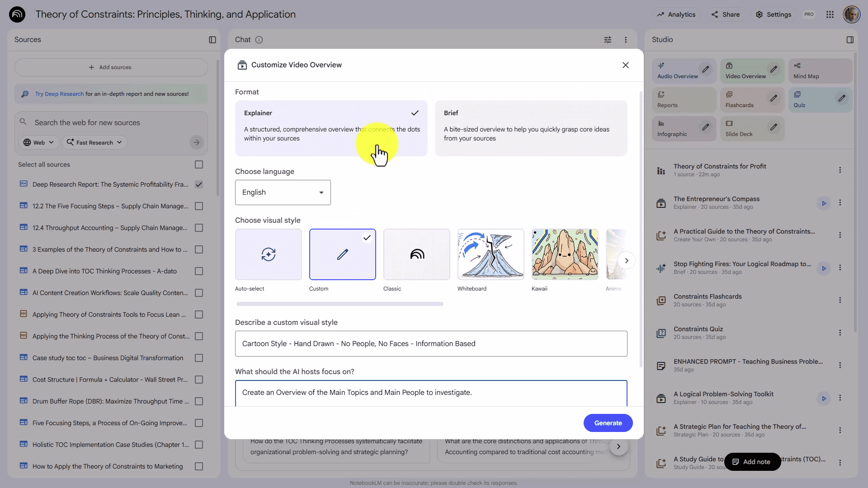Open options for Constraints Flashcards

pyautogui.click(x=840, y=300)
